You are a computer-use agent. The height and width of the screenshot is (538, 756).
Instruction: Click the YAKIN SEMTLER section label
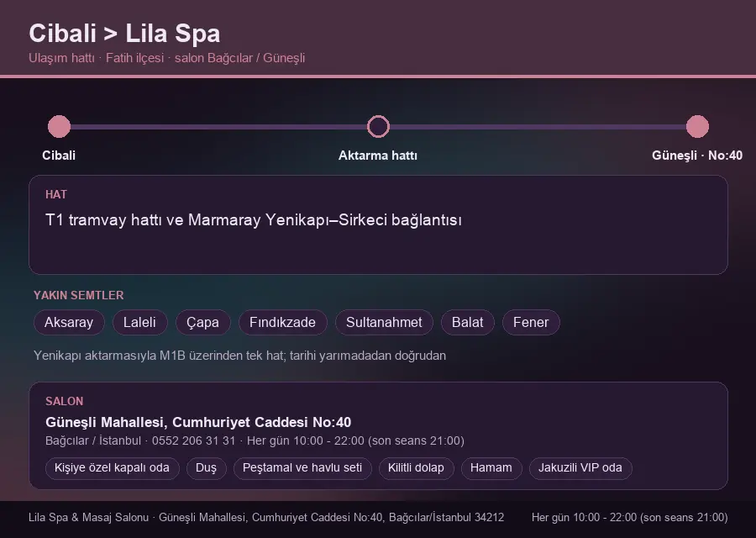coord(79,295)
